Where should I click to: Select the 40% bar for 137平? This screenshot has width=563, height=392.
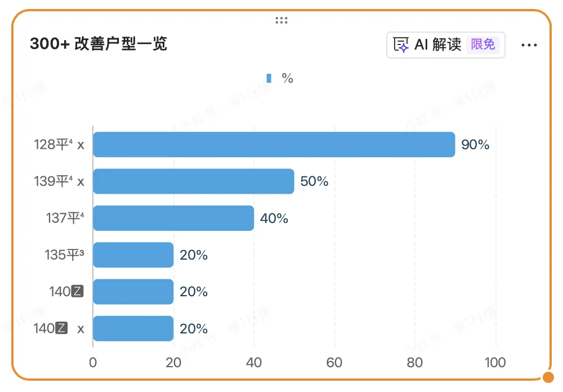point(173,218)
